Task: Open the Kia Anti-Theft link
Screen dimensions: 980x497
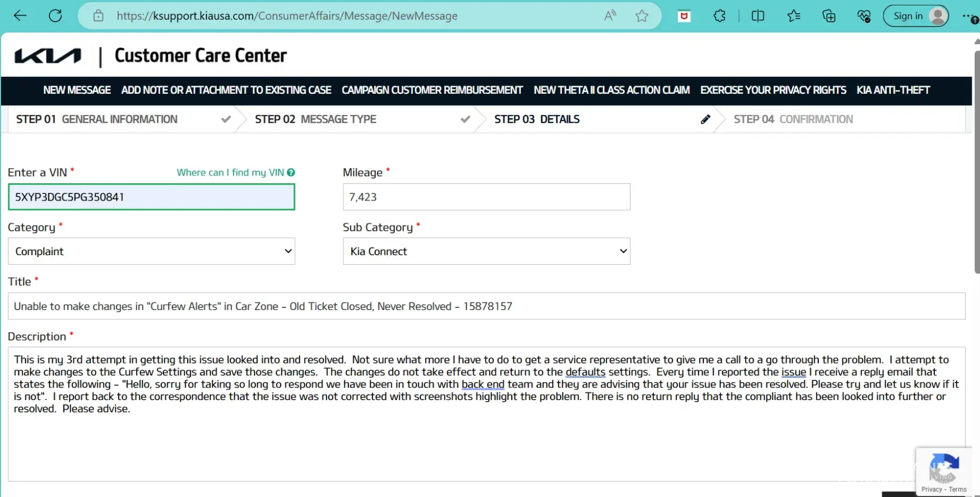Action: [x=893, y=90]
